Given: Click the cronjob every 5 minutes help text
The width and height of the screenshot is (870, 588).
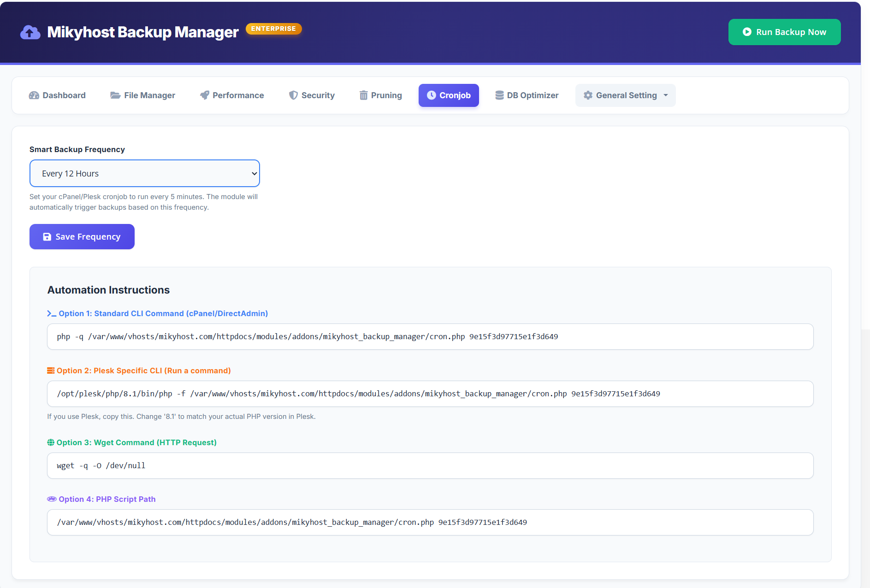Looking at the screenshot, I should (143, 202).
